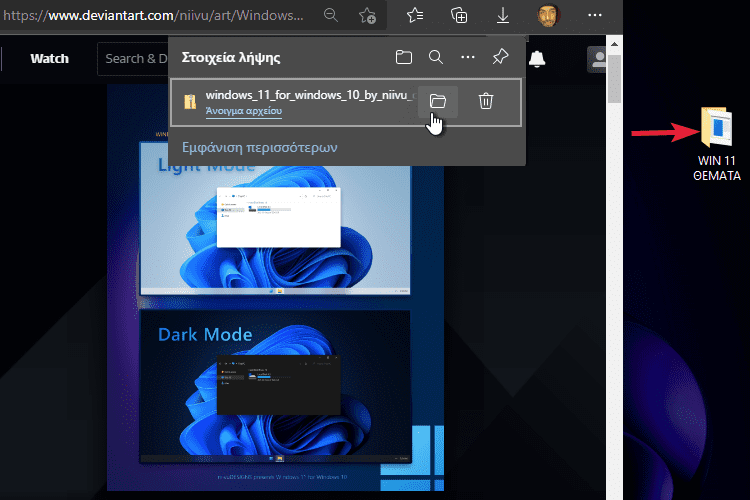Pin the downloads panel

pos(500,57)
